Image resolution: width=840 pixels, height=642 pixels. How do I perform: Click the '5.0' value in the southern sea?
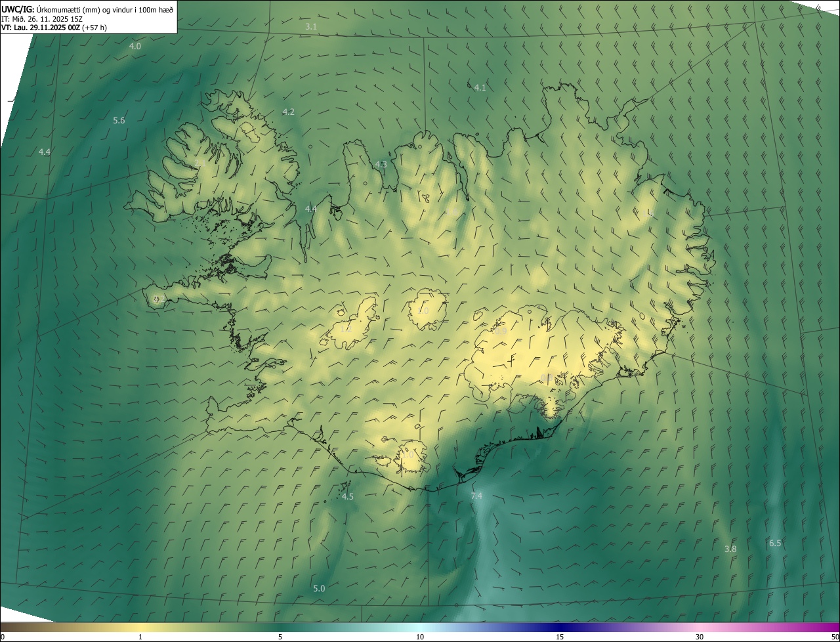point(319,589)
